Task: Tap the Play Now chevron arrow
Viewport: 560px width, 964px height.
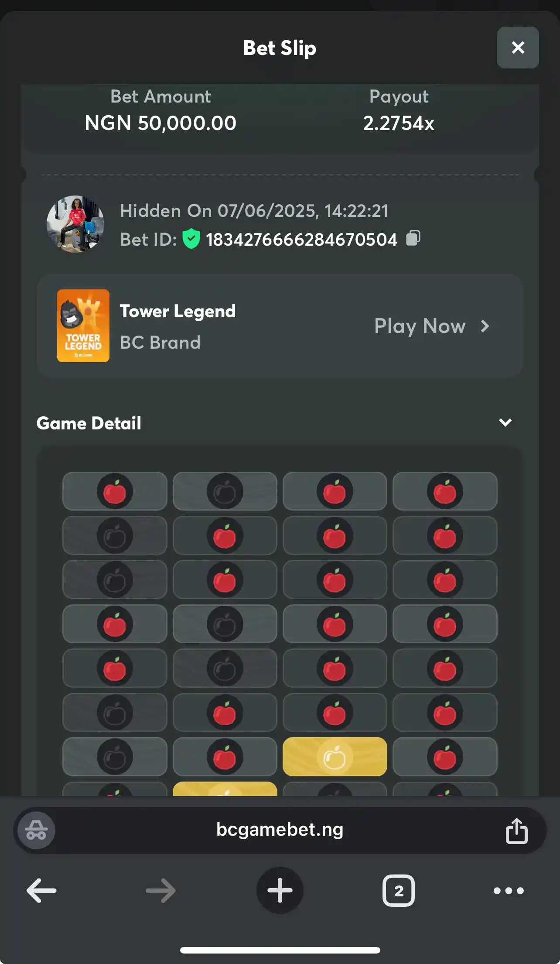Action: [485, 326]
